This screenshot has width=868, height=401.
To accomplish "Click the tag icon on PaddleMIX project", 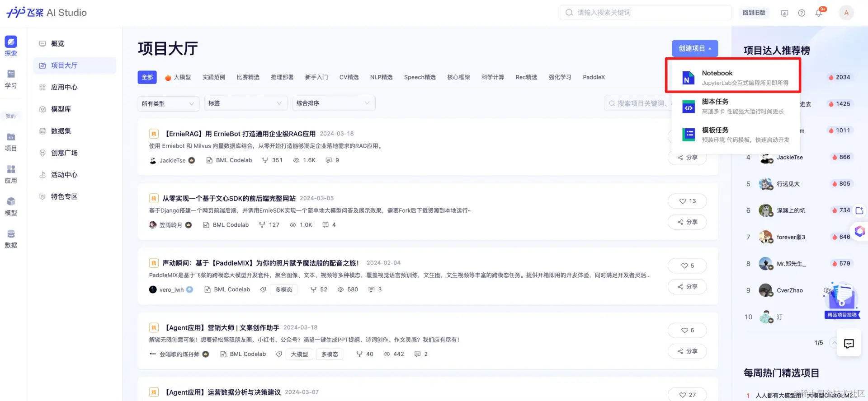I will coord(263,289).
